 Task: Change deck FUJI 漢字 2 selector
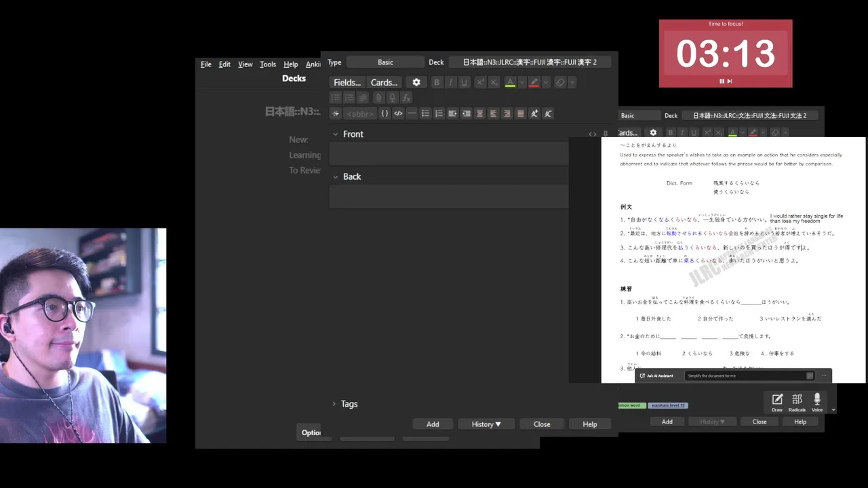530,62
